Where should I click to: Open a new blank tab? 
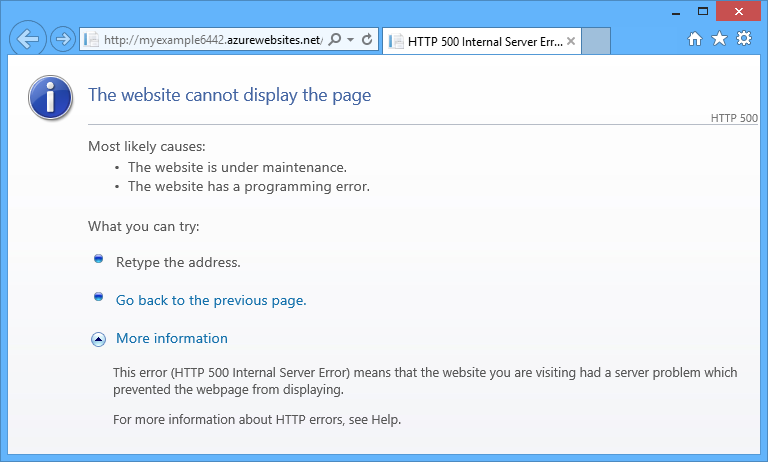tap(596, 41)
